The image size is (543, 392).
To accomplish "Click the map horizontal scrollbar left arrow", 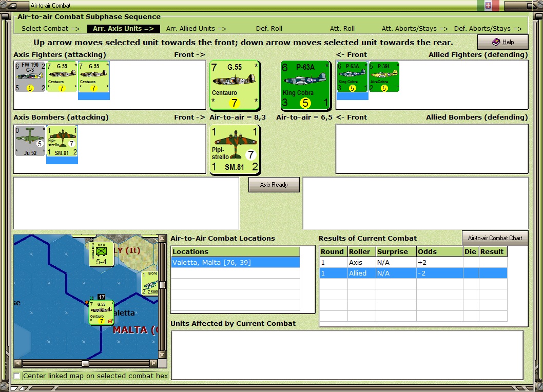I will [17, 363].
